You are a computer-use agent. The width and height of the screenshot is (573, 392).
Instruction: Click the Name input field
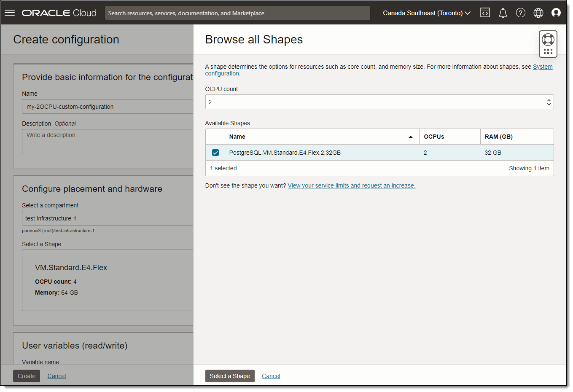(x=108, y=107)
